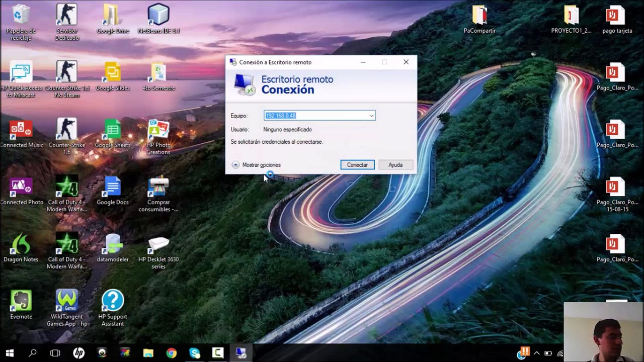Click 'Se solicitarán credenciales al conectarse' text
The height and width of the screenshot is (362, 644).
277,142
